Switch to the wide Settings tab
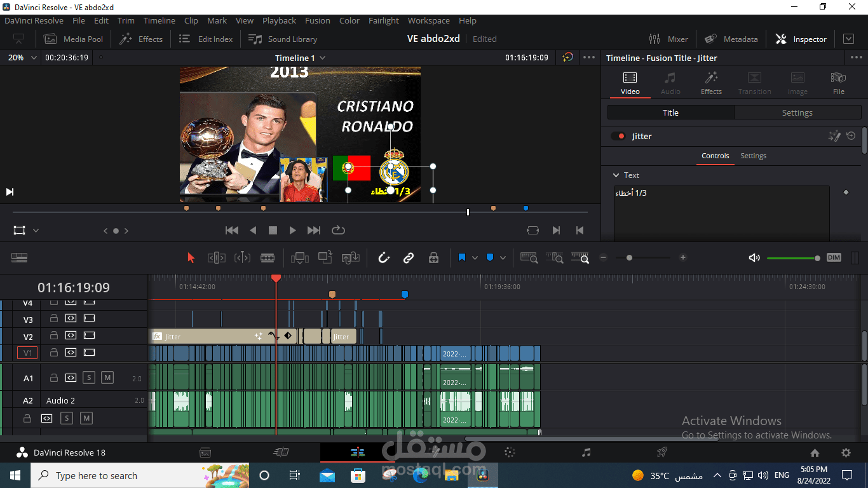868x488 pixels. tap(797, 112)
